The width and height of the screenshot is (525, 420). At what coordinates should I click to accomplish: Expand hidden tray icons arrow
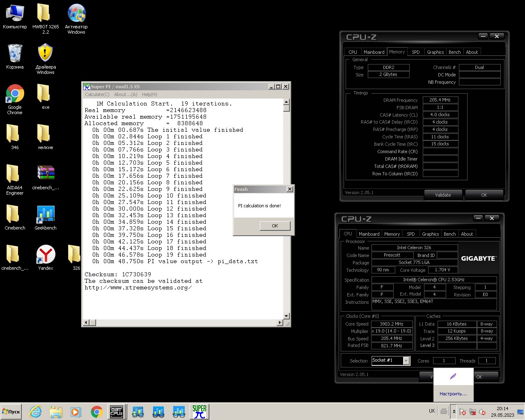pos(454,411)
